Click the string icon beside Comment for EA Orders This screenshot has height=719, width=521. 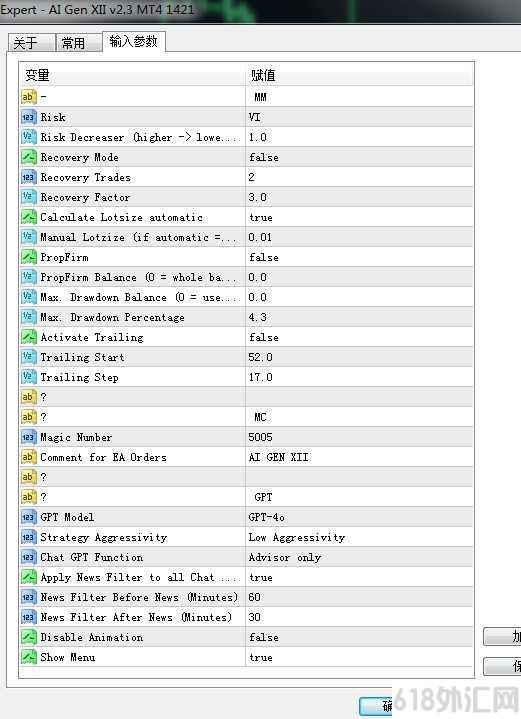pos(28,457)
